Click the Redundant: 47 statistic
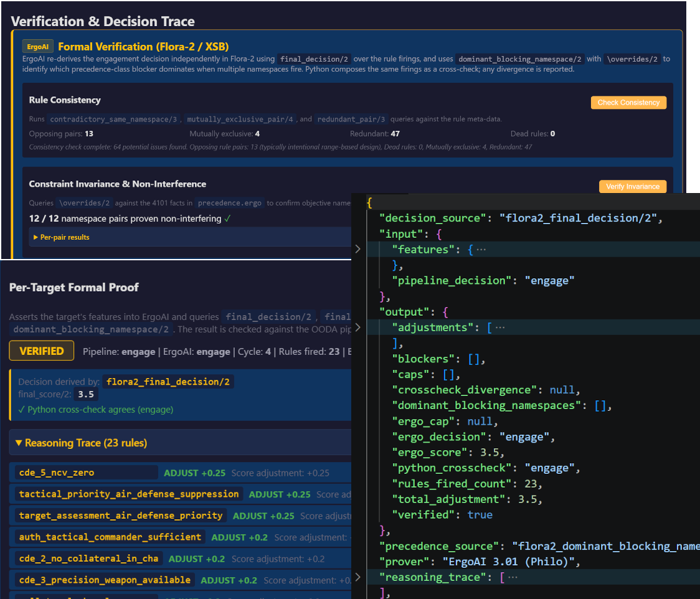The image size is (700, 599). pyautogui.click(x=375, y=133)
